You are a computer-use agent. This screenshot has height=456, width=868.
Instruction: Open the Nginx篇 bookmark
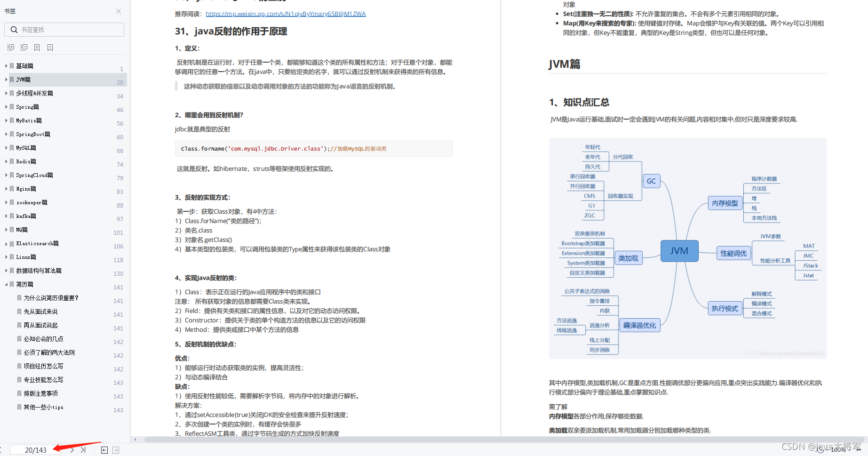click(26, 189)
